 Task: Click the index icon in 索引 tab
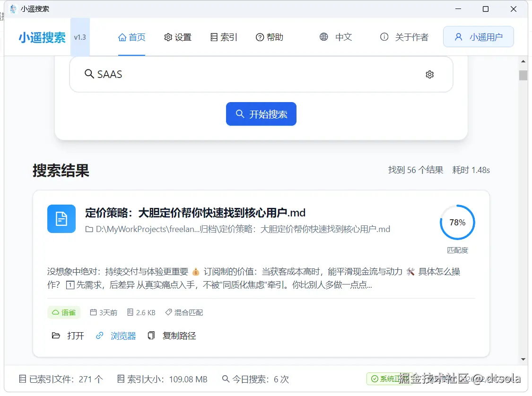pyautogui.click(x=214, y=37)
